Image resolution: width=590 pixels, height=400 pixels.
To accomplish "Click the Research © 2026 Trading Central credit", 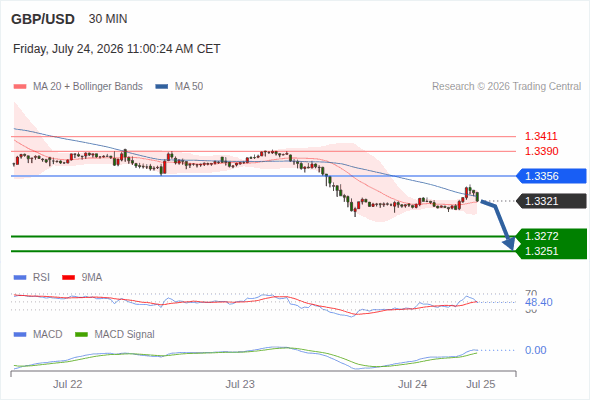I will (x=506, y=87).
